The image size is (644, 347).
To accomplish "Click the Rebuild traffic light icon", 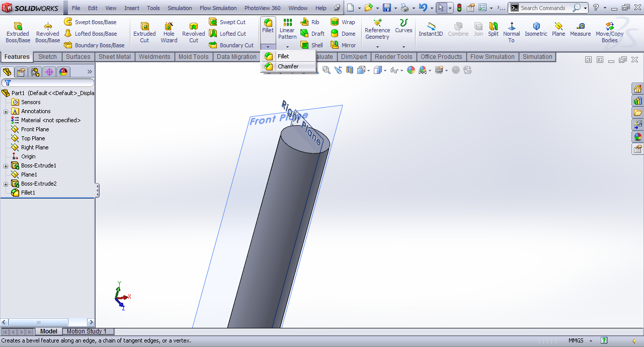I will coord(459,8).
